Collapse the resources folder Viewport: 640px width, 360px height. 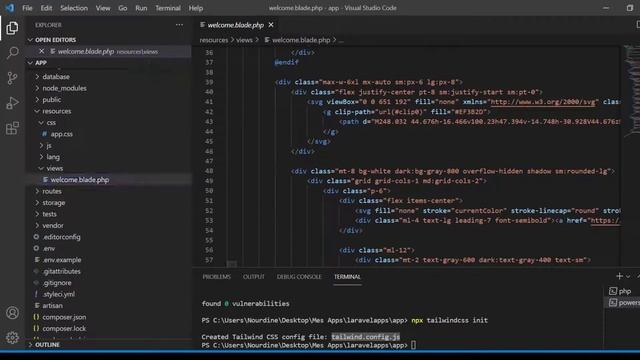56,111
